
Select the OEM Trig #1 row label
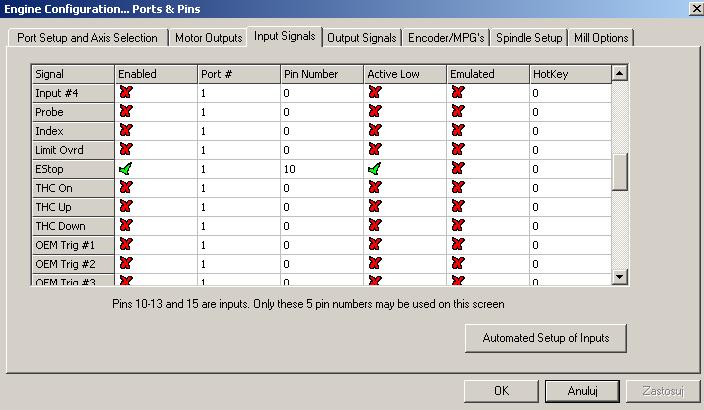[73, 245]
